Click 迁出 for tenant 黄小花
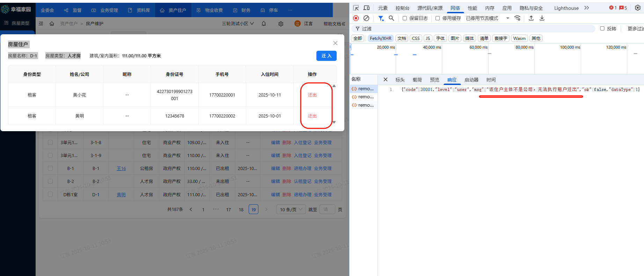The width and height of the screenshot is (644, 276). click(x=312, y=95)
